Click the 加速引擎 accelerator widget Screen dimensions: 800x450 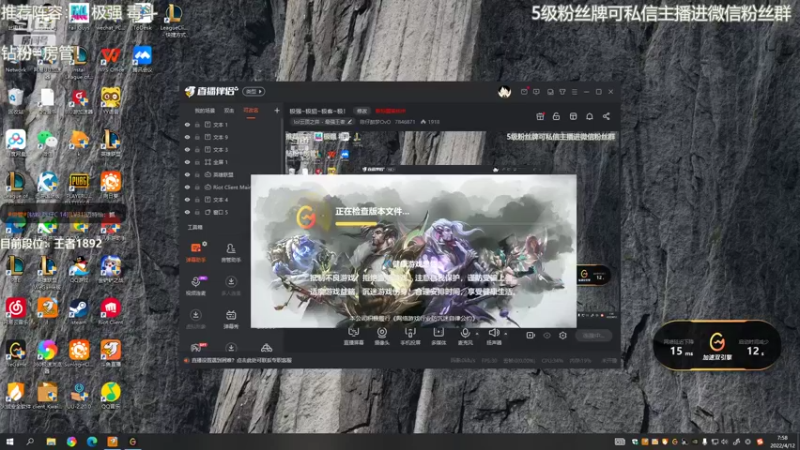(x=716, y=345)
